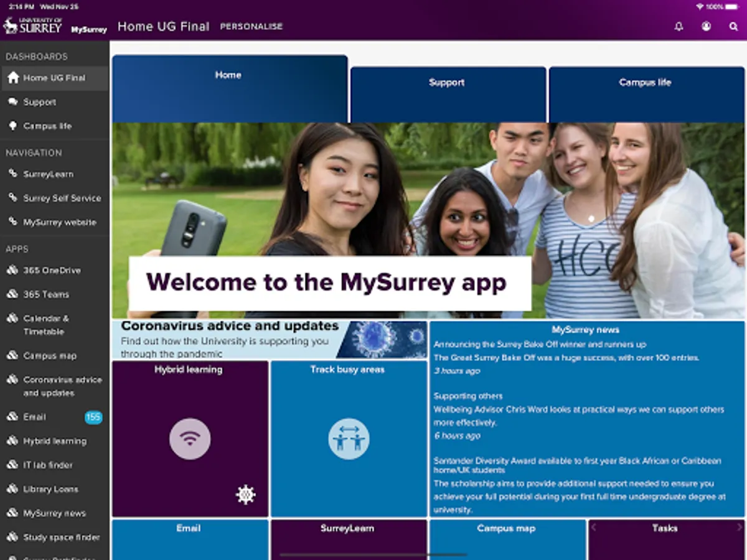The width and height of the screenshot is (747, 560).
Task: Click the app icon beside Study space finder
Action: [x=13, y=537]
